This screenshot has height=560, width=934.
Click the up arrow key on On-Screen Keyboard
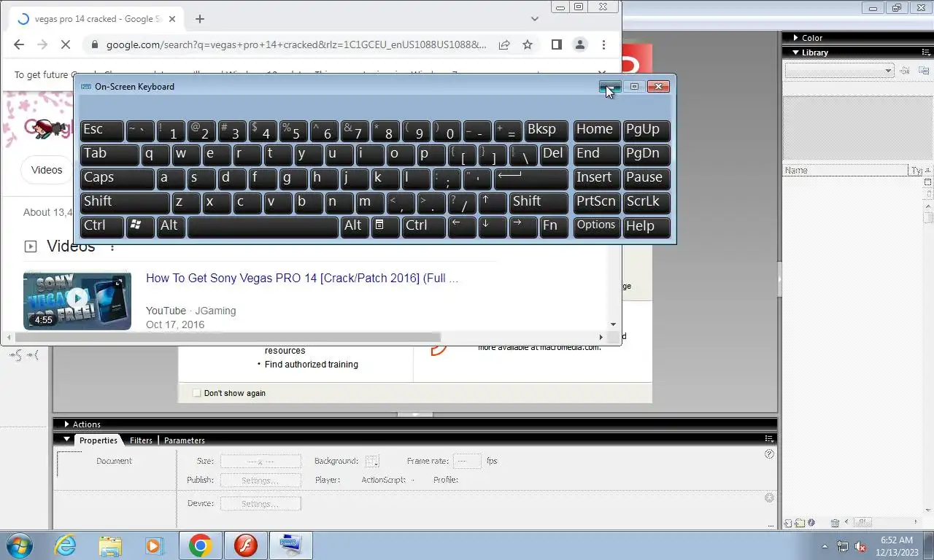point(493,202)
